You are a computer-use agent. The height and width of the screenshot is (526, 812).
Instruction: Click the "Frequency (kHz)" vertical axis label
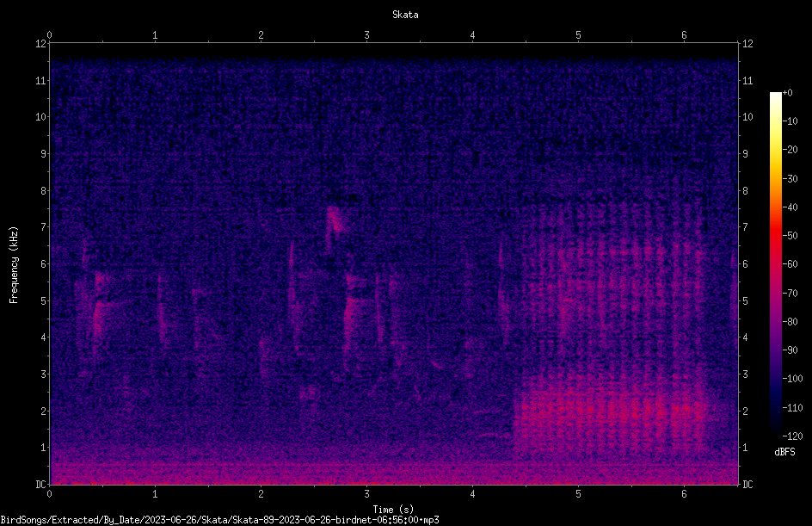[x=14, y=265]
